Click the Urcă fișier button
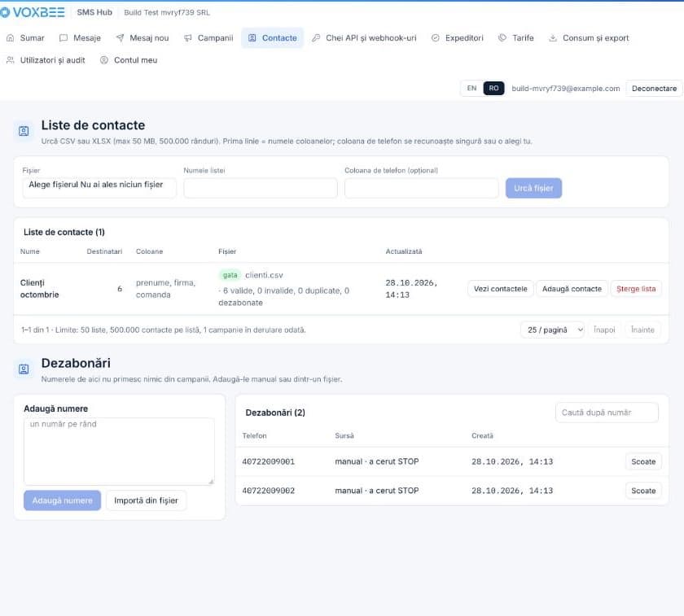Image resolution: width=684 pixels, height=616 pixels. click(533, 188)
